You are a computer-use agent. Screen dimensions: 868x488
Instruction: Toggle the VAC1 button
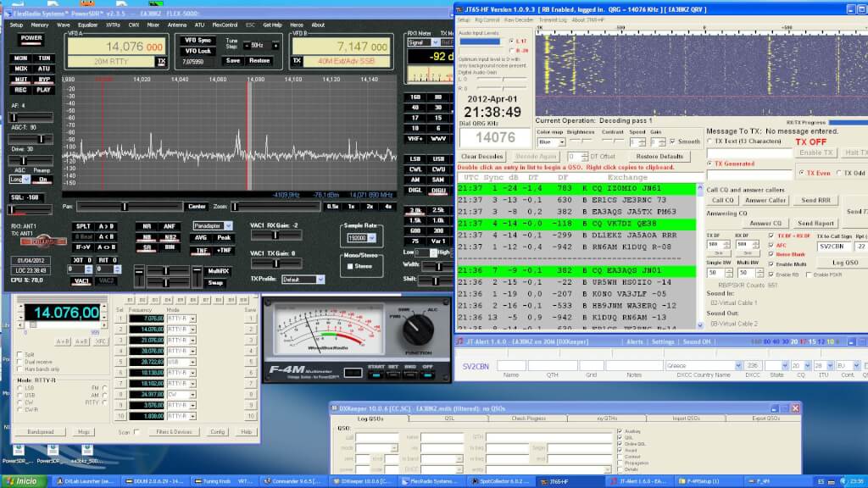tap(81, 280)
